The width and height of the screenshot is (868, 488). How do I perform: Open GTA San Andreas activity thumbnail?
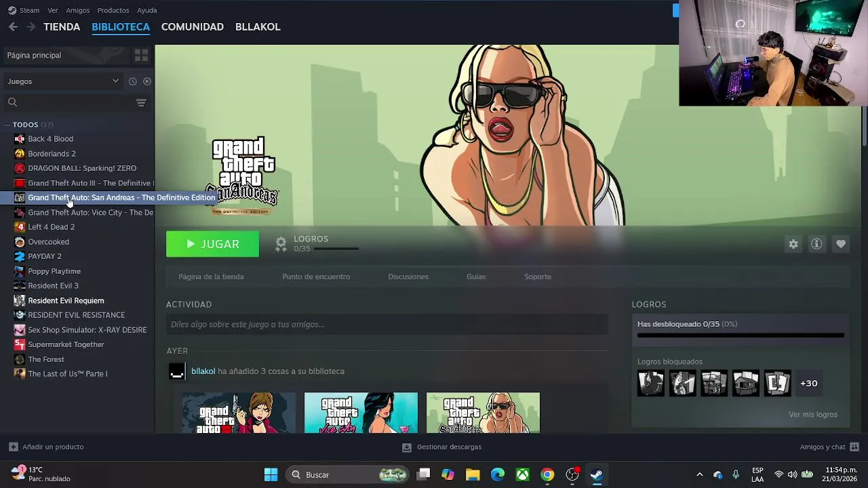[483, 412]
